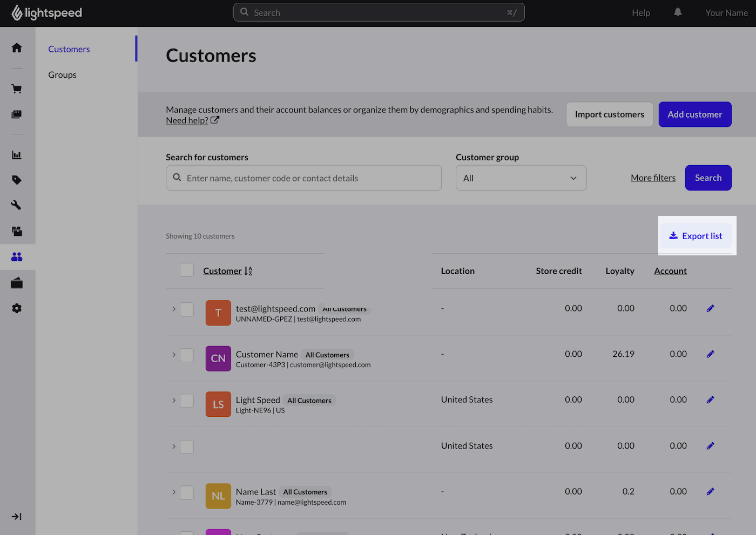Expand the sidebar with arrow icon
756x535 pixels.
coord(17,517)
